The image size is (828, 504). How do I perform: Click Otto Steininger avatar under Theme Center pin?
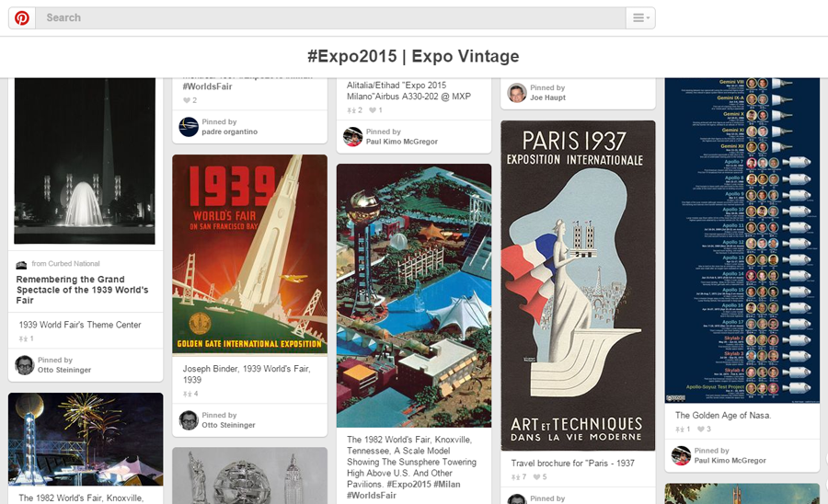24,365
